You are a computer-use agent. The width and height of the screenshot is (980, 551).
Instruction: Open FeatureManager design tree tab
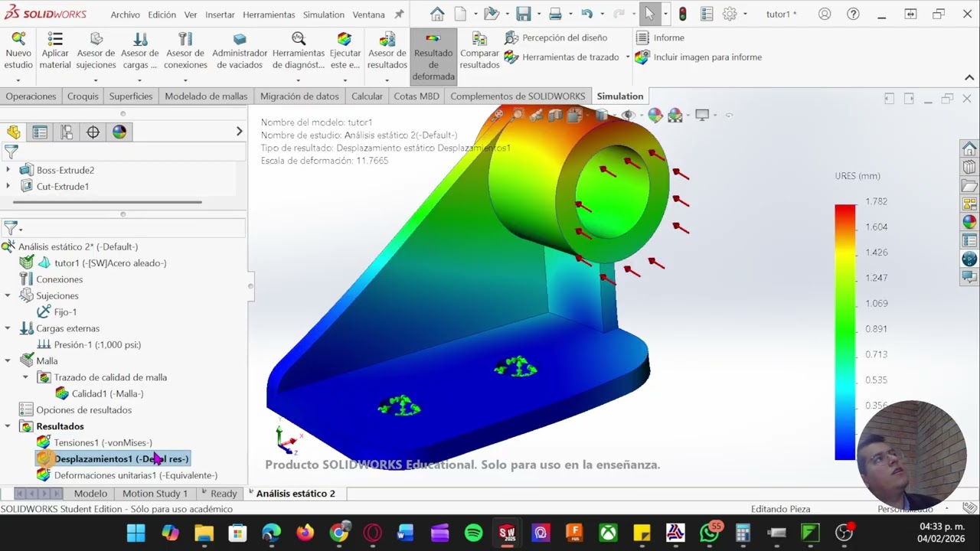(14, 132)
